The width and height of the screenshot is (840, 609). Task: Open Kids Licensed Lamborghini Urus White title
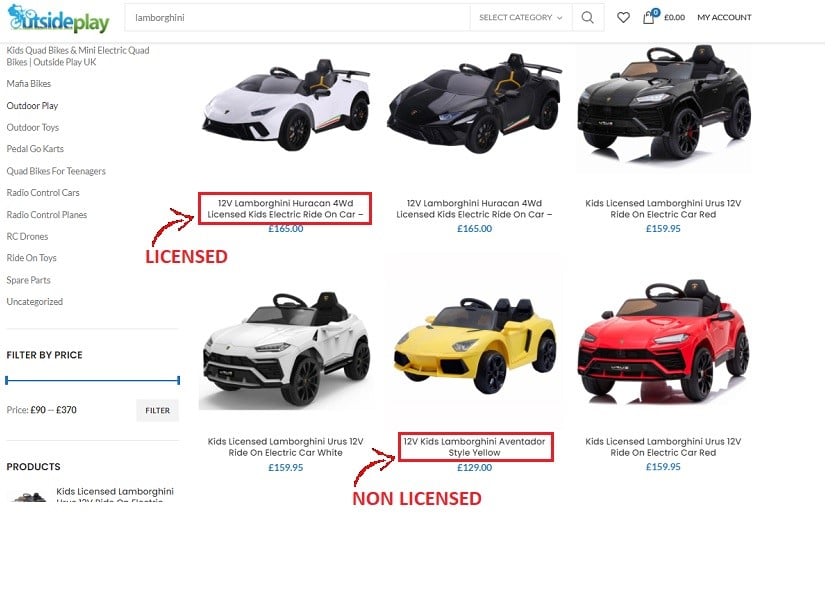click(x=286, y=447)
